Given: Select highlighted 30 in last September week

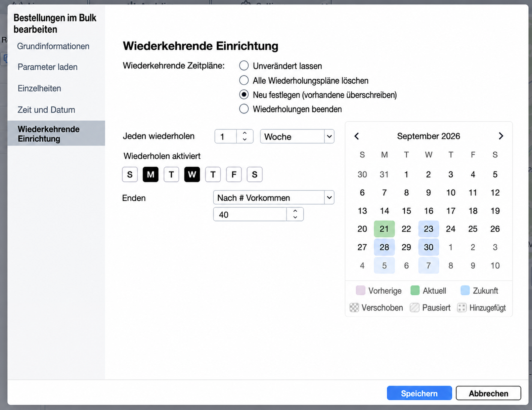Looking at the screenshot, I should (428, 247).
